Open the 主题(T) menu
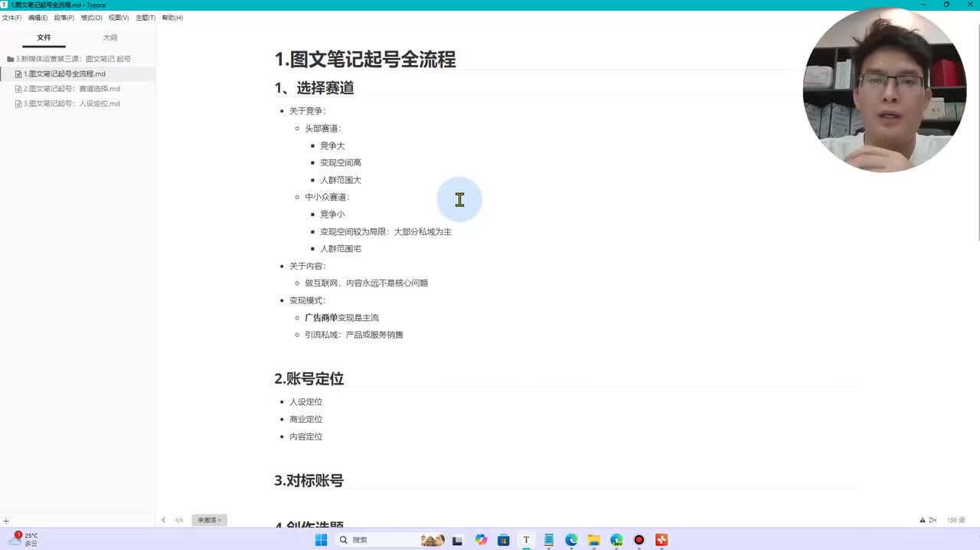Viewport: 980px width, 550px height. [145, 18]
